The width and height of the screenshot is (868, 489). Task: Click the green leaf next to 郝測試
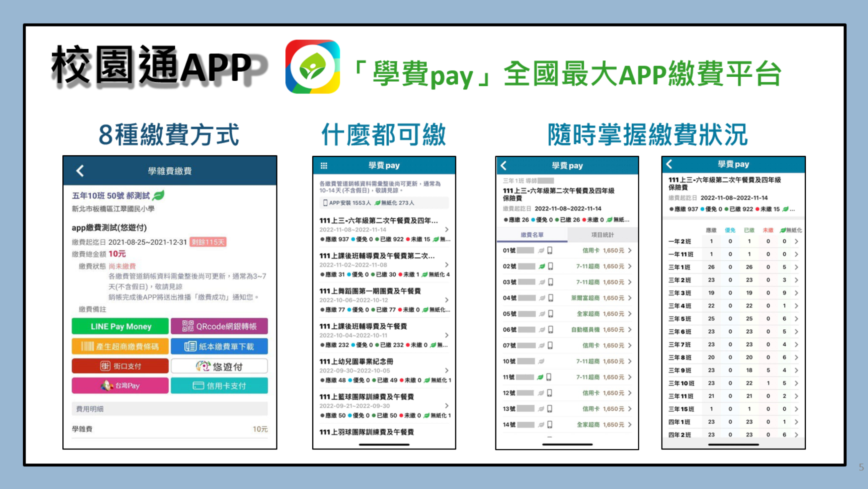click(x=158, y=195)
